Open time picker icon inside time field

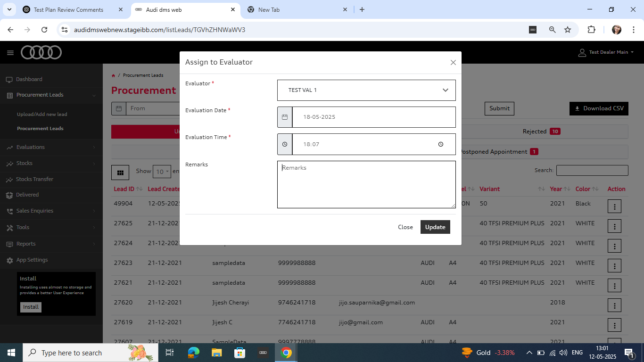440,144
